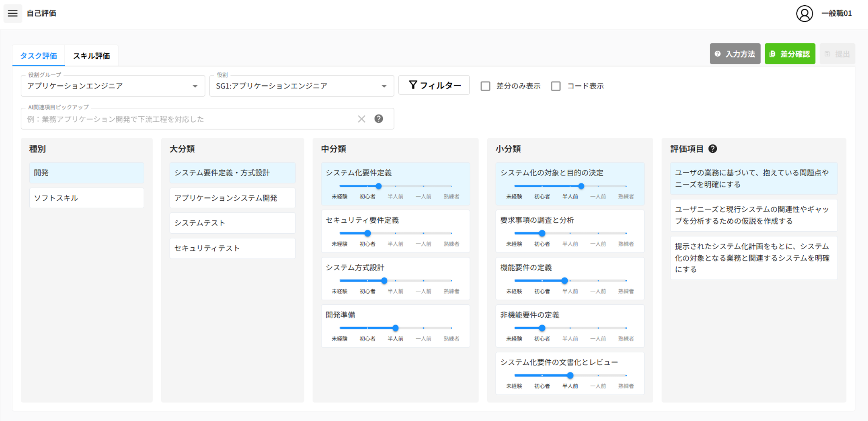Click the help icon next to 評価項目

tap(713, 149)
